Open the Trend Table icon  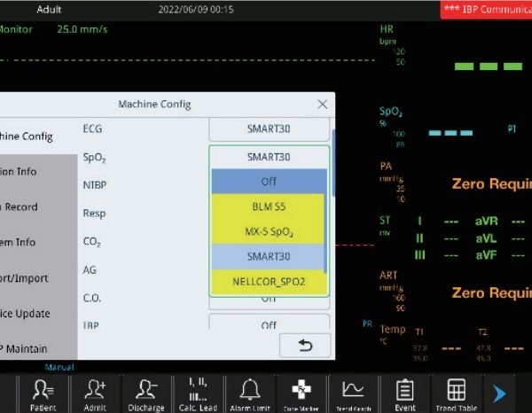pos(456,393)
